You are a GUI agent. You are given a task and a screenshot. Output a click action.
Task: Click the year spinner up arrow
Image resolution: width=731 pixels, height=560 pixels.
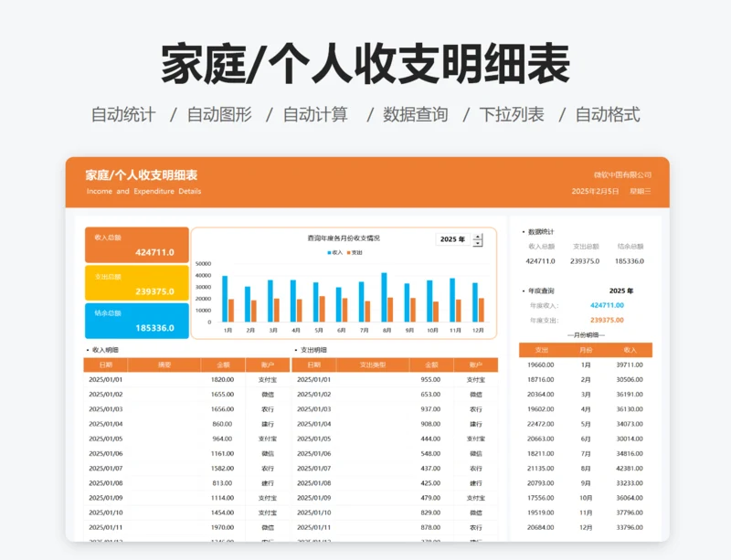coord(477,237)
